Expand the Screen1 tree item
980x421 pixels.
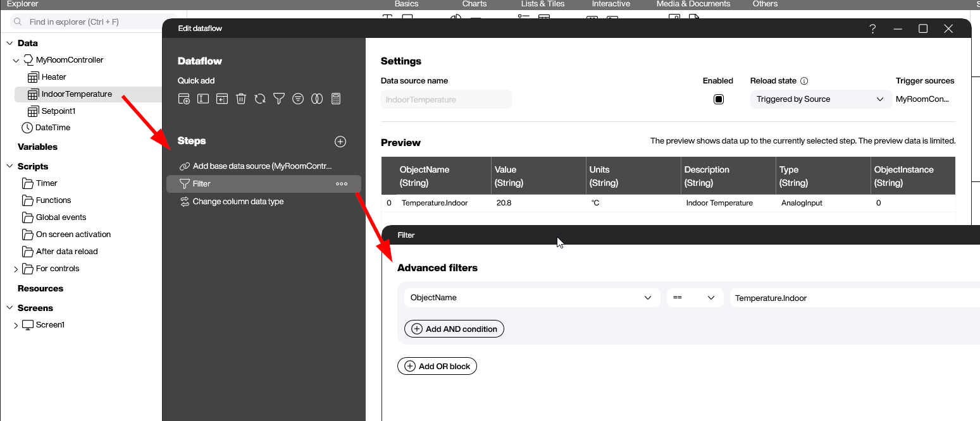pos(16,324)
